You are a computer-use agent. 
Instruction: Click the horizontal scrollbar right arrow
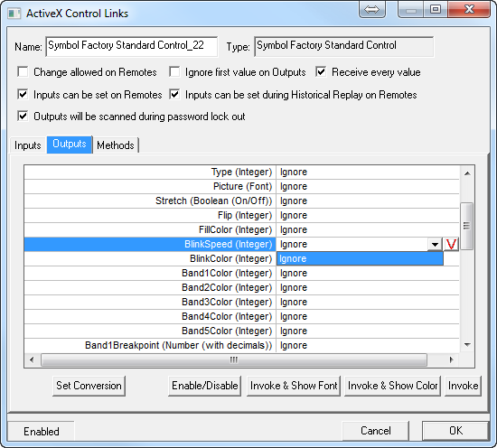tap(451, 359)
